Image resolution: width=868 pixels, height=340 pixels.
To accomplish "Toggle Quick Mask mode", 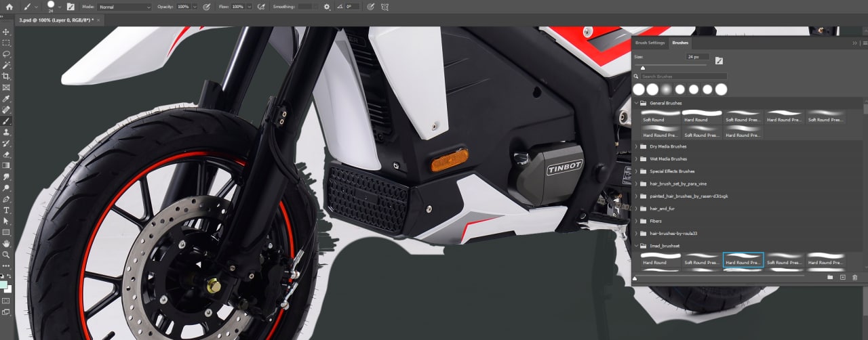I will [6, 300].
